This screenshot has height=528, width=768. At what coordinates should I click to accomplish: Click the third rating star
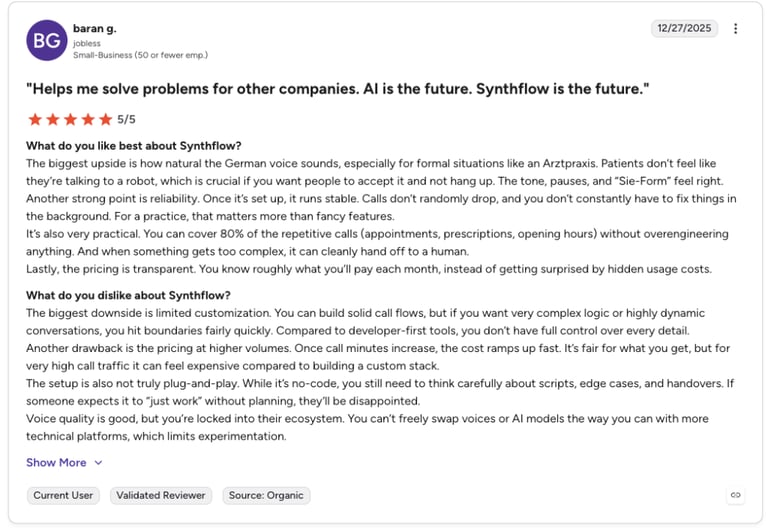tap(70, 120)
